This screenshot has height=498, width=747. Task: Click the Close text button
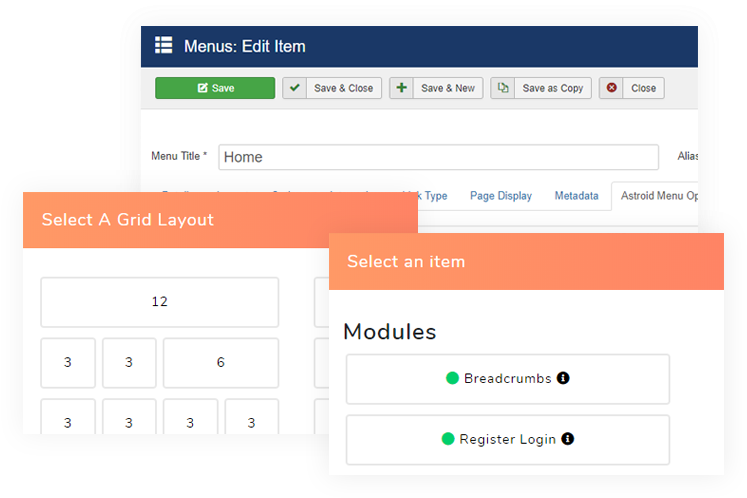(x=644, y=88)
